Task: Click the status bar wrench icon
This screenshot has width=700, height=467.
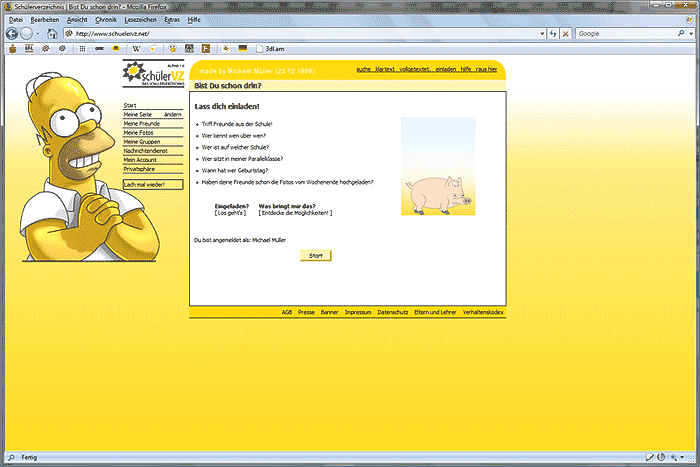Action: coord(674,457)
